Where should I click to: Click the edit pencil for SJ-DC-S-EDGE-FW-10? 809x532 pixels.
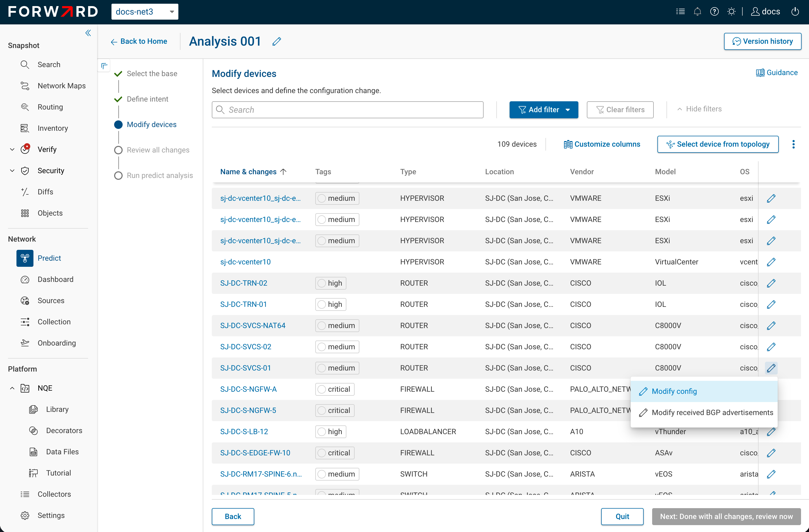[771, 453]
